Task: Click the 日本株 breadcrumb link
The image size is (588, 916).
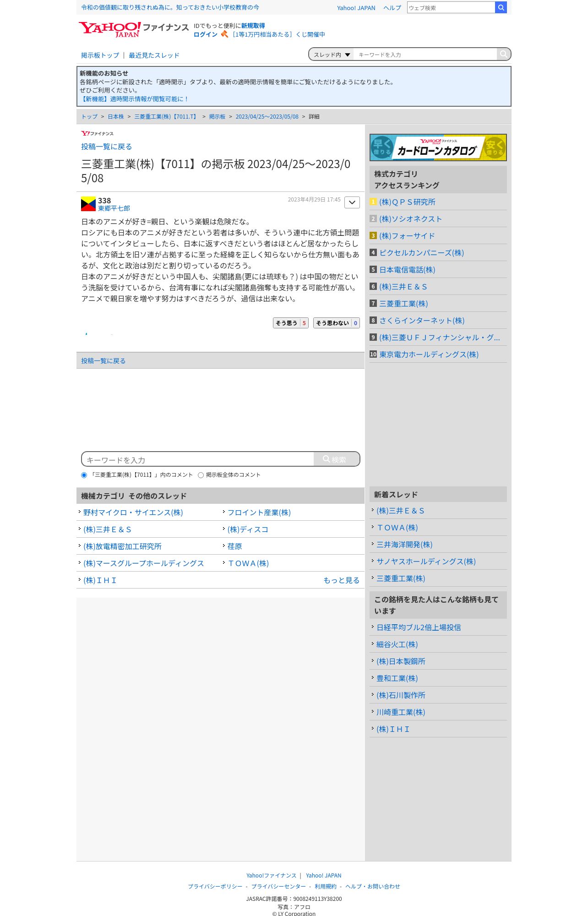Action: click(x=116, y=117)
